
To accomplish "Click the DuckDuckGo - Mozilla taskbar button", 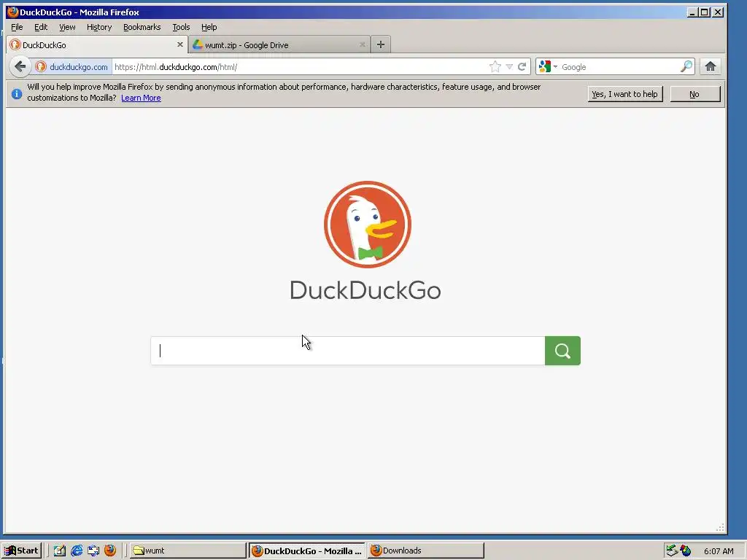I will pos(307,551).
